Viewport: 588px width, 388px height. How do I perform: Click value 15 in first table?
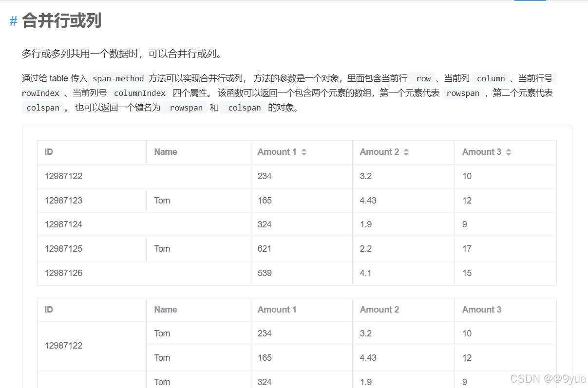467,273
